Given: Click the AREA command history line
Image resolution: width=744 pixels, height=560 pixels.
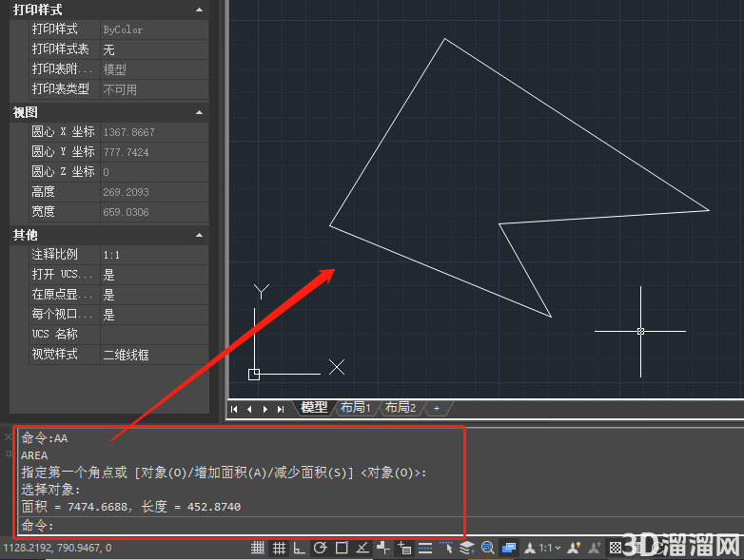Looking at the screenshot, I should click(x=34, y=455).
